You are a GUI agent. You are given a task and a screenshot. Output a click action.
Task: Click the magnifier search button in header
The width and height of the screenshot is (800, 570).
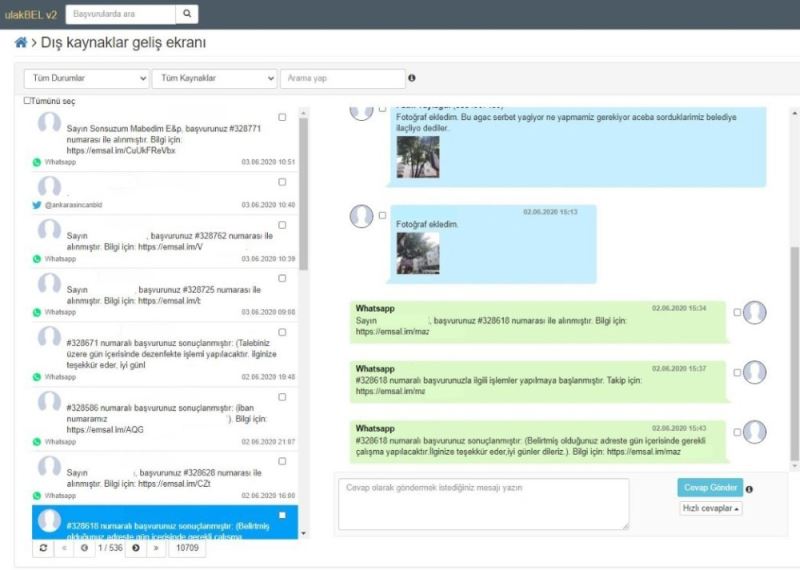[x=187, y=14]
